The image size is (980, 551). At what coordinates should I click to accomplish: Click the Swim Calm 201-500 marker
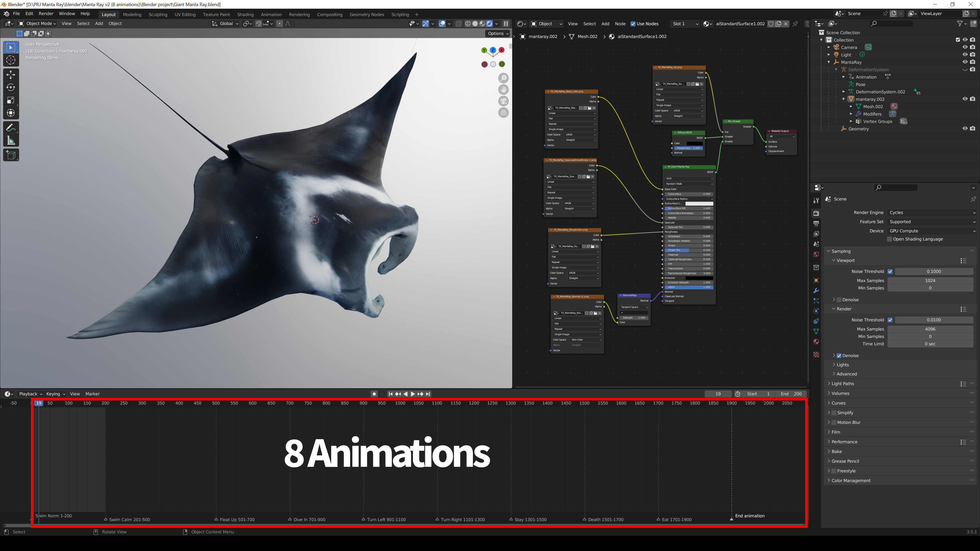tap(106, 519)
